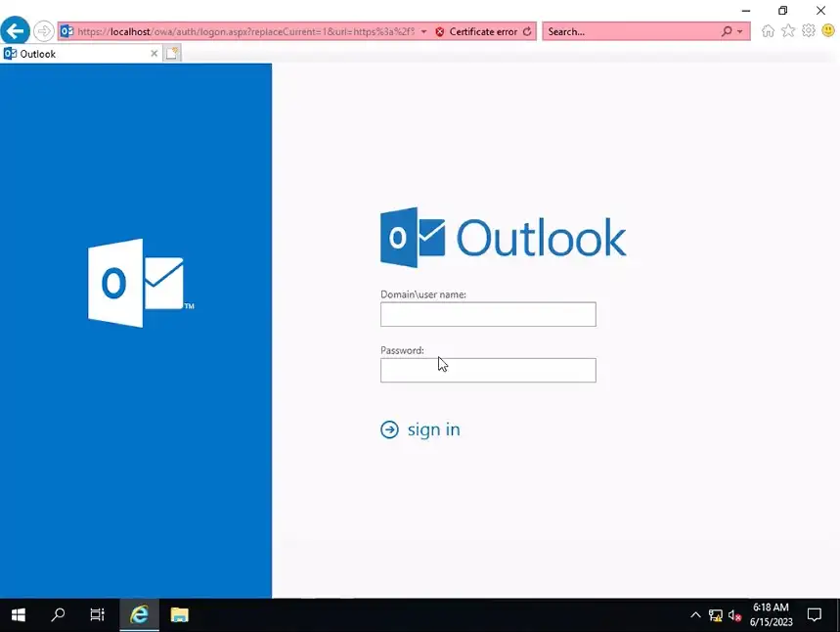Expand the address bar URL dropdown arrow
This screenshot has width=840, height=632.
[x=423, y=31]
